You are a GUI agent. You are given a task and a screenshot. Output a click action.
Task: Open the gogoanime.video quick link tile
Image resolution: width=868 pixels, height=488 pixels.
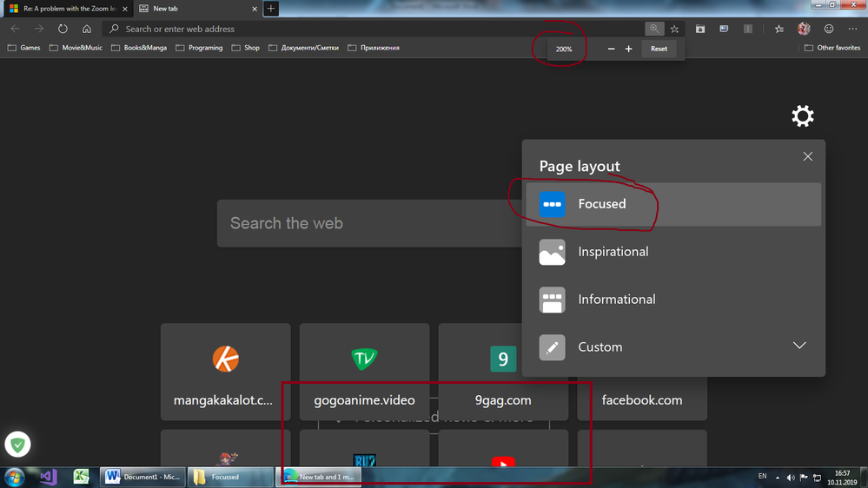(x=364, y=372)
